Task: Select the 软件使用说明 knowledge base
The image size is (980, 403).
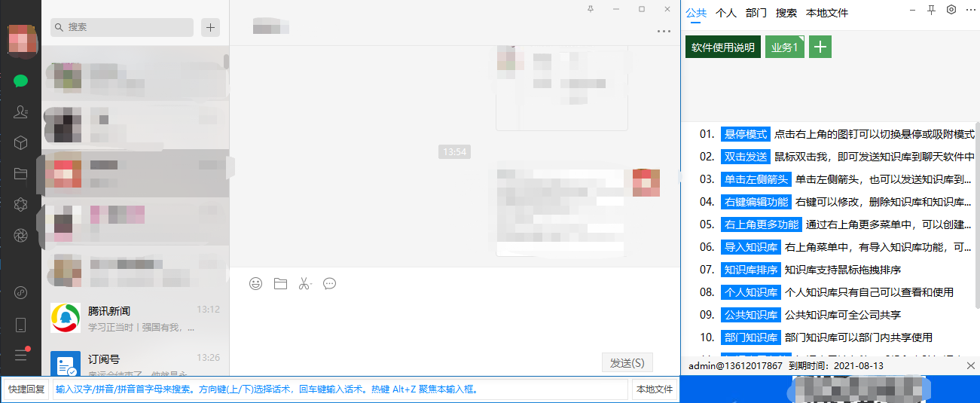Action: [723, 47]
